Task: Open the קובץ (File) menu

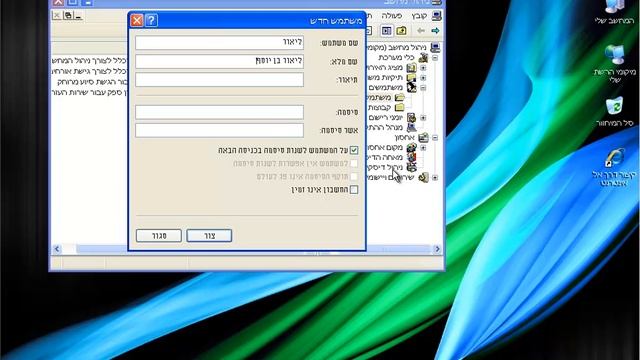Action: pyautogui.click(x=419, y=16)
